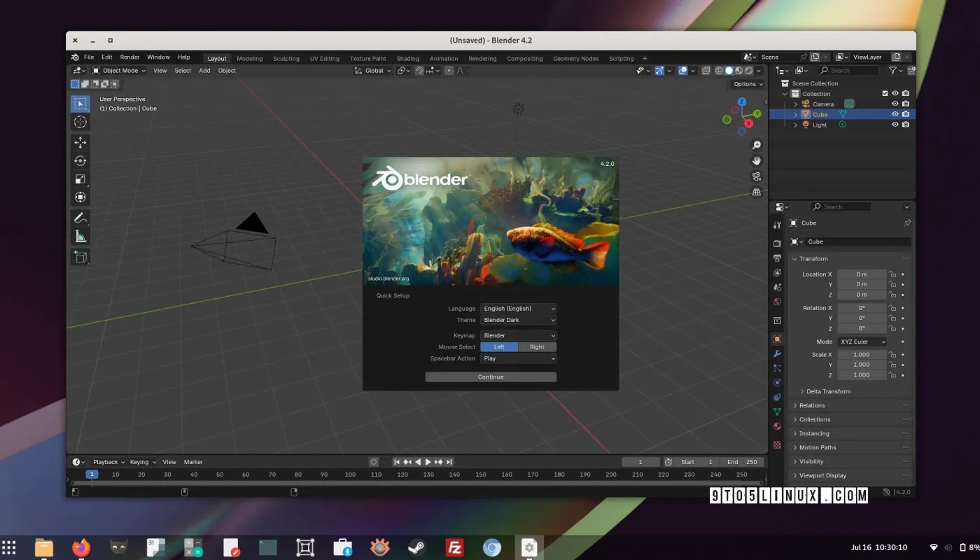
Task: Pick the Annotate pencil tool
Action: click(80, 218)
